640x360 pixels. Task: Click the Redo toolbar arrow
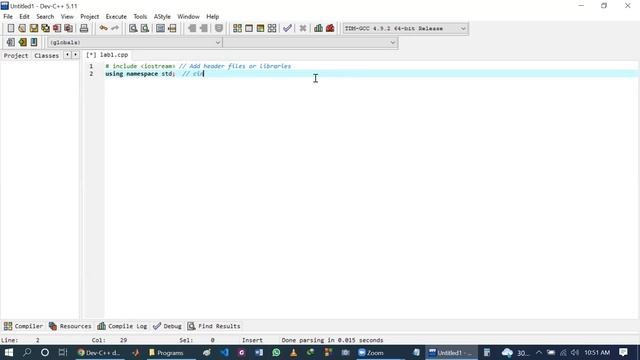[x=115, y=28]
